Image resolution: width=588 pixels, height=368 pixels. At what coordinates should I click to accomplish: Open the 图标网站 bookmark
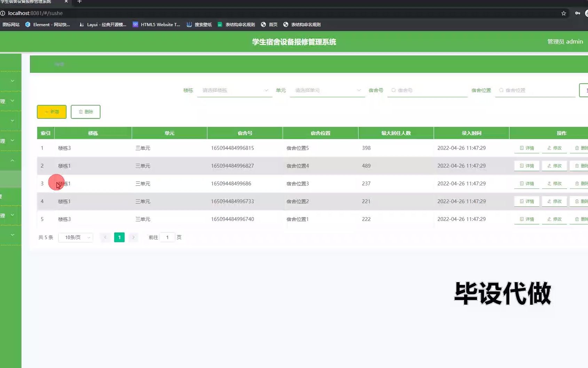point(11,24)
